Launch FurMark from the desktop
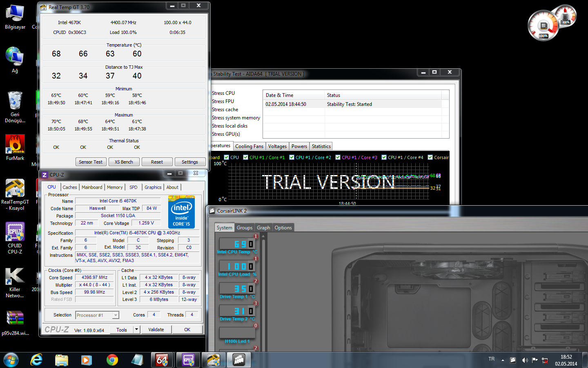 click(x=15, y=148)
